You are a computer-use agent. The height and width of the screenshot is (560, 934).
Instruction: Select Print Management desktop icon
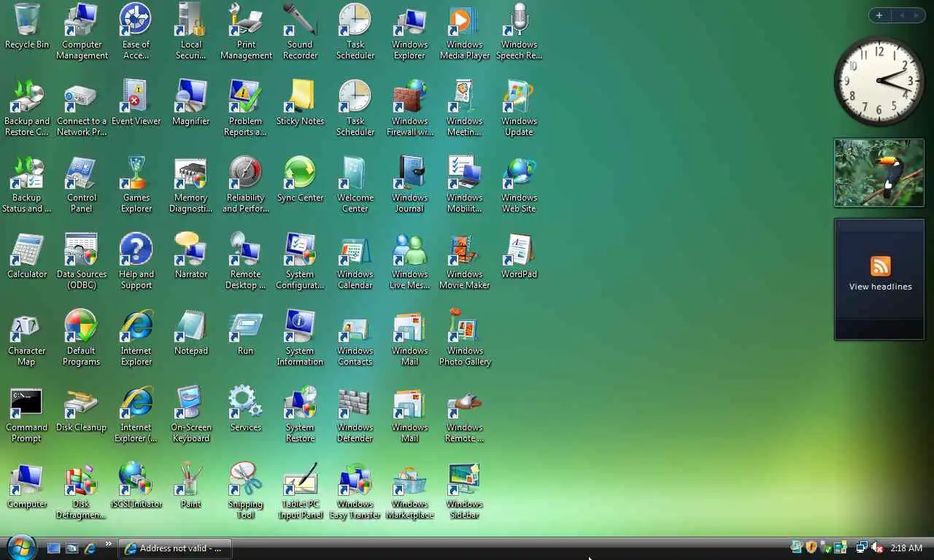click(x=246, y=31)
